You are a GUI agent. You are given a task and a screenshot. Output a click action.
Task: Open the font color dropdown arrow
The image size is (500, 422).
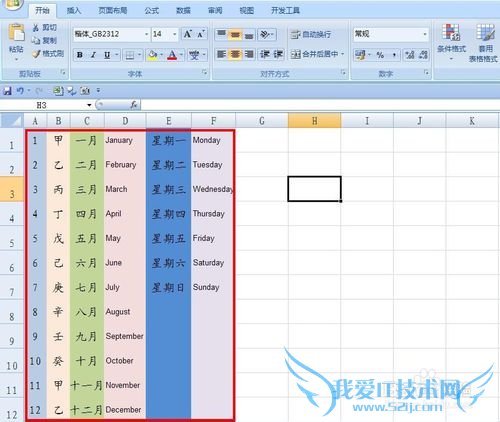pos(182,55)
